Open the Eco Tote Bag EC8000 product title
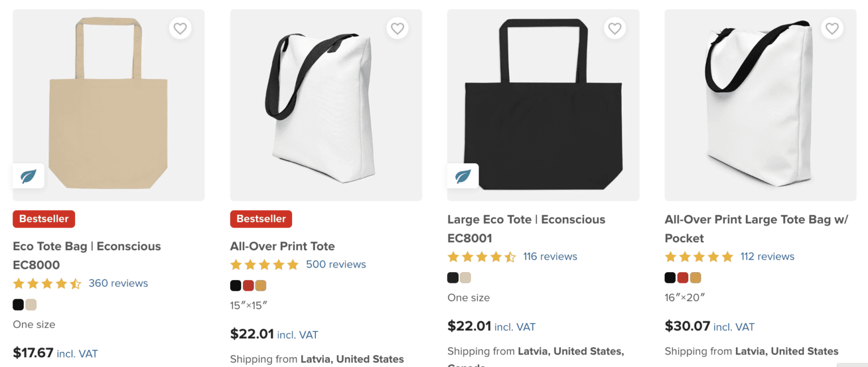Screen dimensions: 868x367 pos(87,255)
